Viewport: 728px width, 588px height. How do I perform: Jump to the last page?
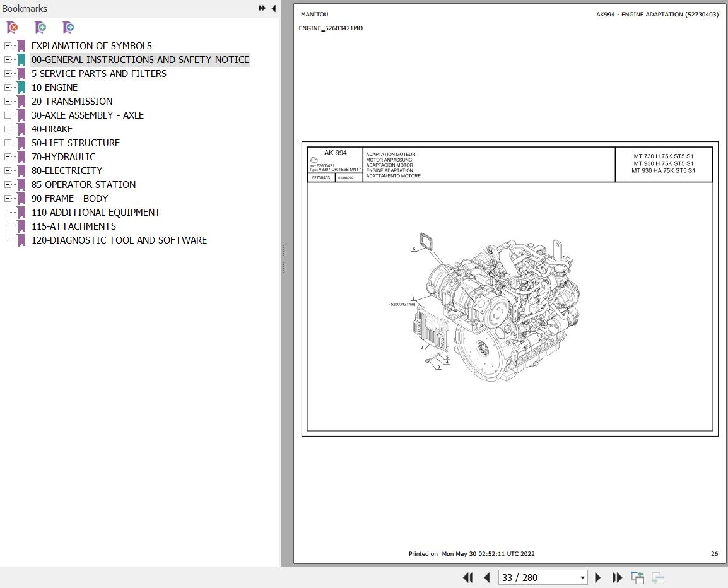[x=617, y=577]
